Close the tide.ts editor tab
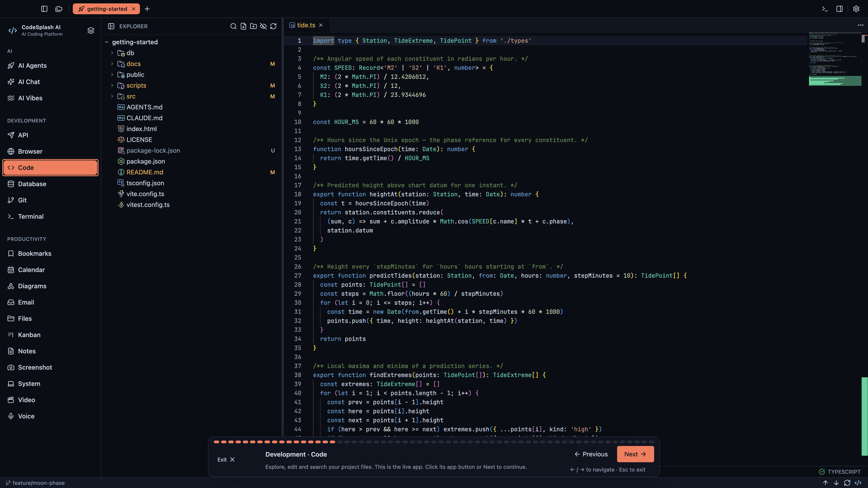Image resolution: width=868 pixels, height=488 pixels. coord(321,25)
